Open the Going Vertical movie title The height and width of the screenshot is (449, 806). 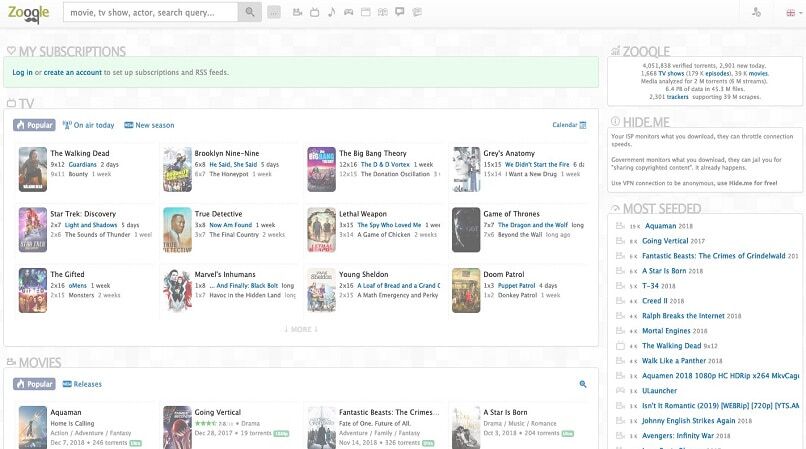[x=217, y=412]
